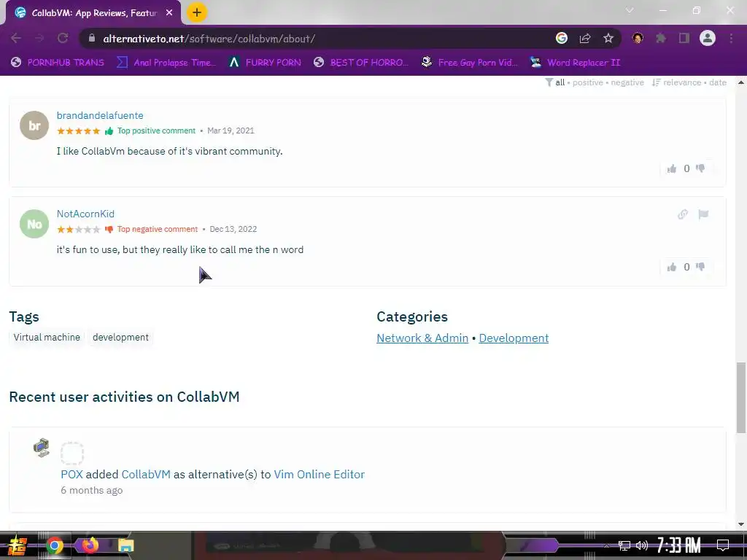Open the network status tray icon
This screenshot has width=747, height=560.
pyautogui.click(x=624, y=545)
